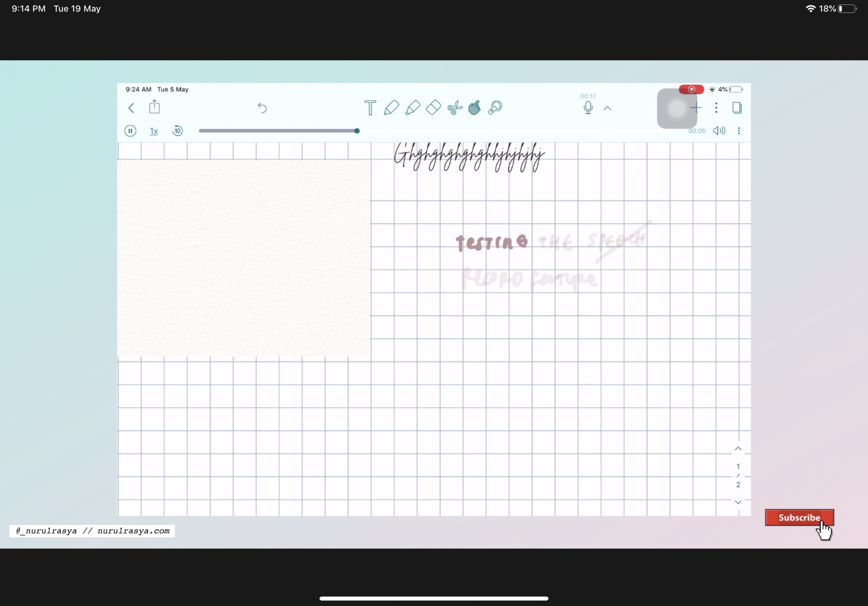Select the Pen tool
The width and height of the screenshot is (868, 606).
(x=391, y=108)
